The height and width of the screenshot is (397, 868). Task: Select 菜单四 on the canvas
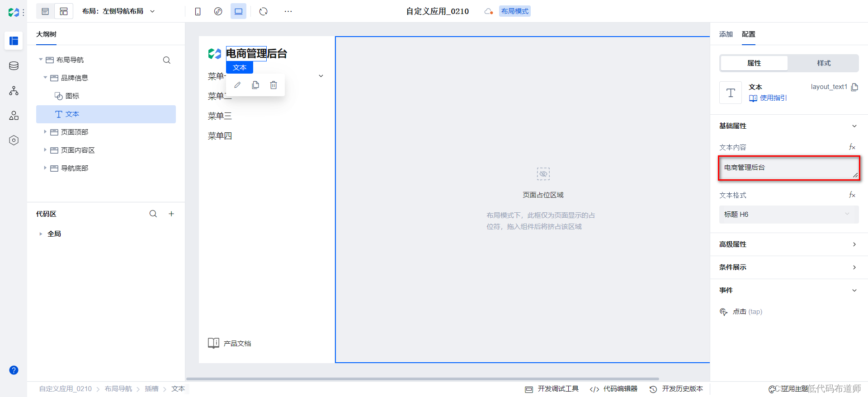[x=220, y=136]
